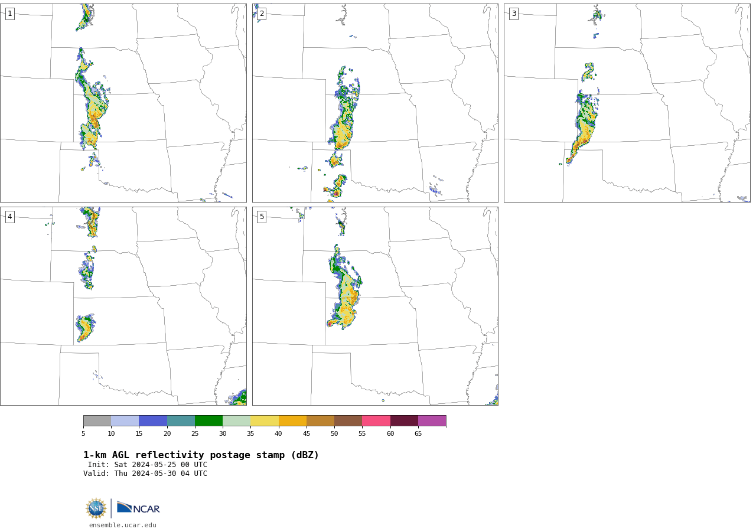Click the NSF logo icon
The width and height of the screenshot is (756, 532).
pos(96,508)
